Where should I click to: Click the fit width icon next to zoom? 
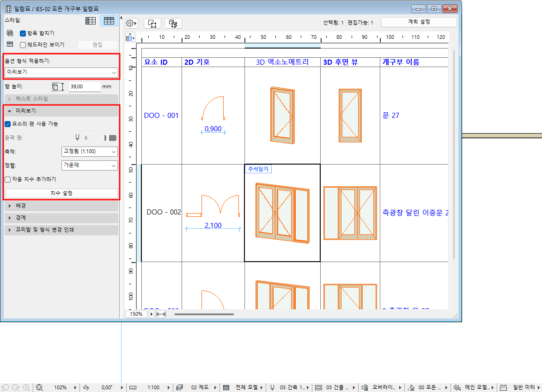point(161,314)
